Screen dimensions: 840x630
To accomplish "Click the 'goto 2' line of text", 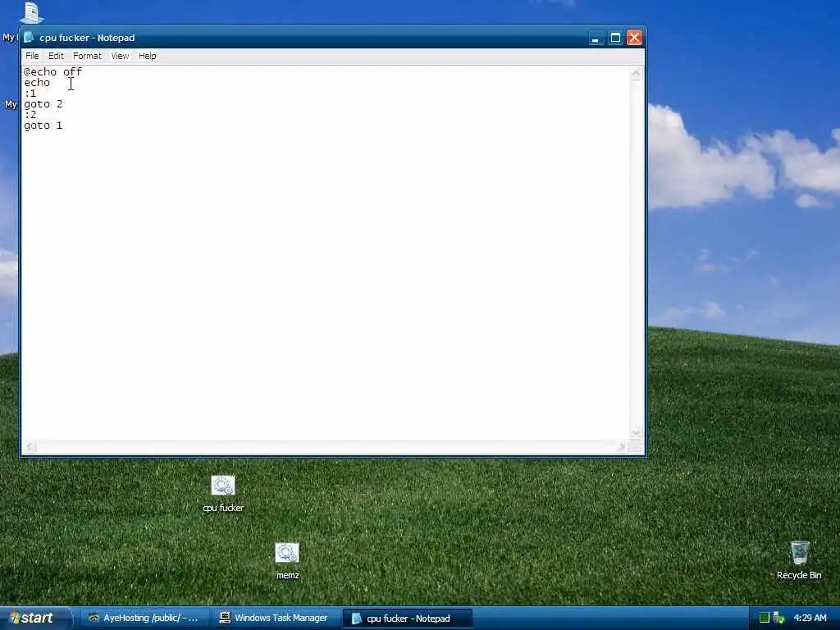I will [x=43, y=104].
